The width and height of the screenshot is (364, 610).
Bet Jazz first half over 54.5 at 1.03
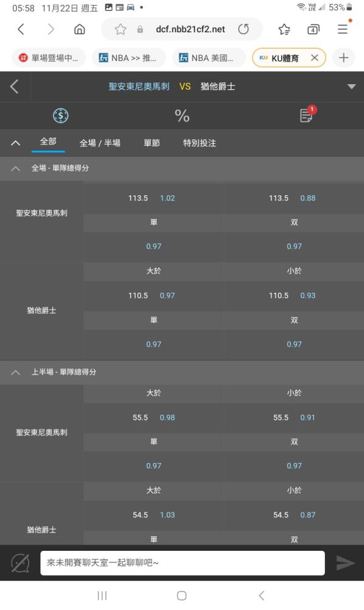coord(153,515)
